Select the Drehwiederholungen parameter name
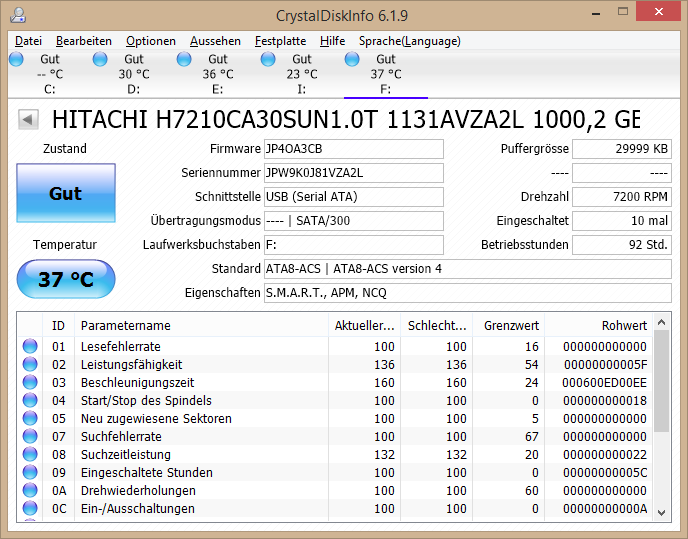Viewport: 688px width, 539px height. coord(138,490)
